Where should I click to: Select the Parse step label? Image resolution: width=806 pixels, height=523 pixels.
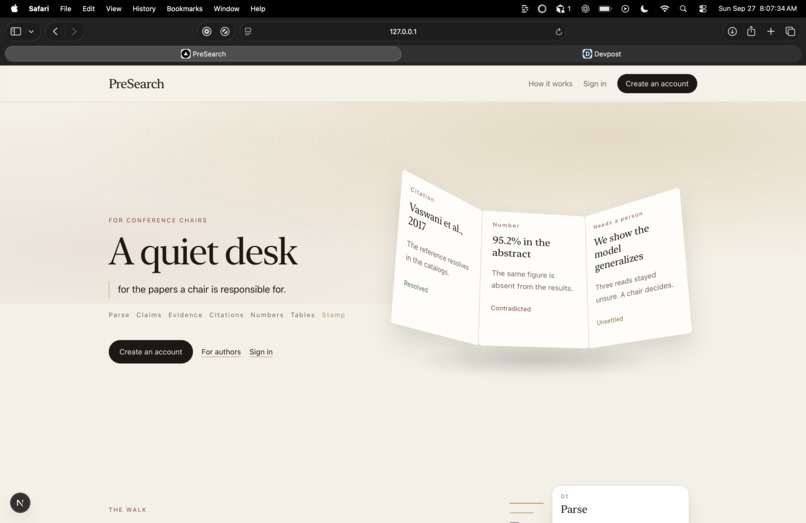119,315
